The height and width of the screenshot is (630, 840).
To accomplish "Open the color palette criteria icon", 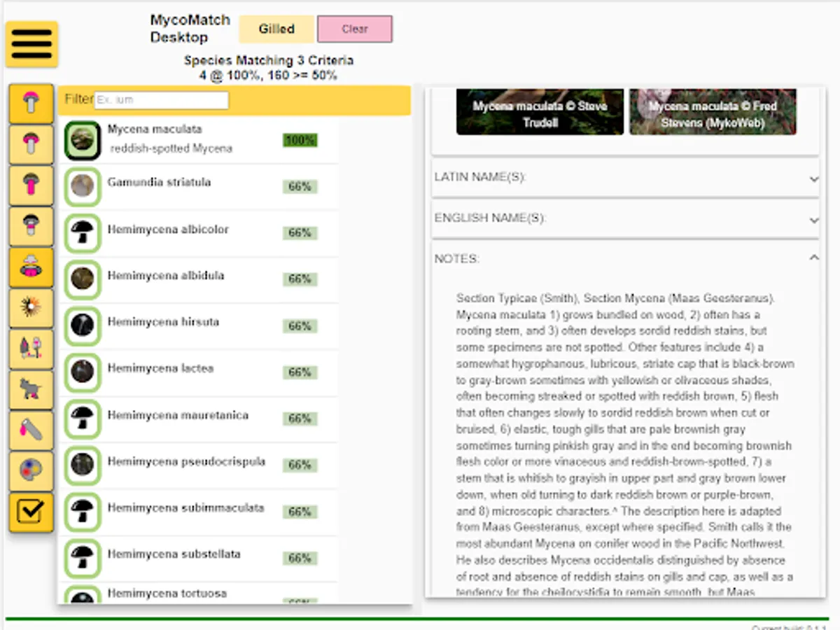I will pyautogui.click(x=31, y=472).
